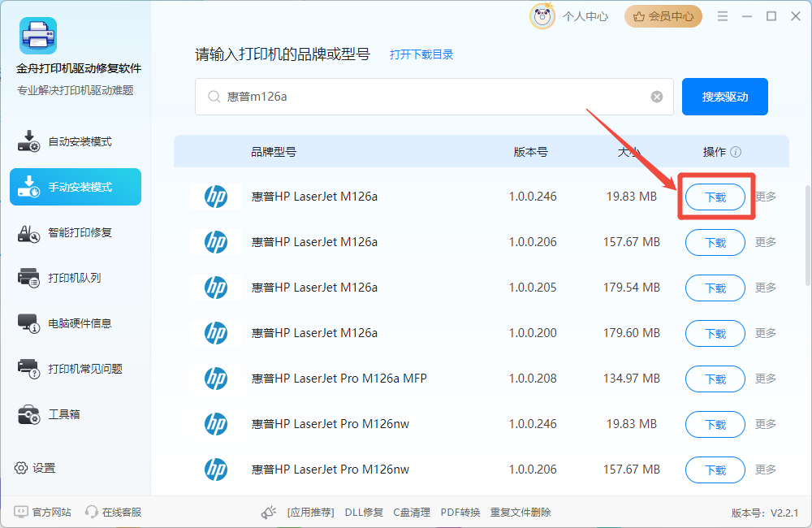Open 打印机队列 in the sidebar

(x=76, y=278)
